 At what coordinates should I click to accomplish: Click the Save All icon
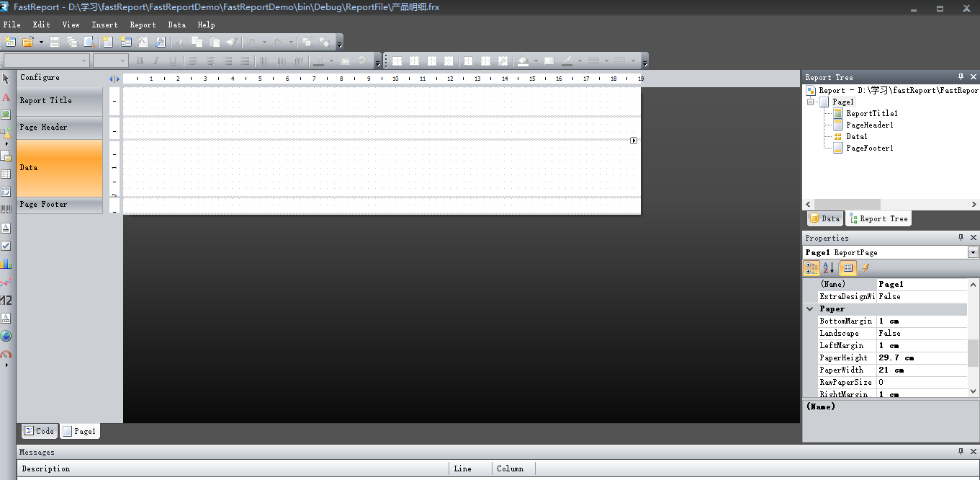72,43
